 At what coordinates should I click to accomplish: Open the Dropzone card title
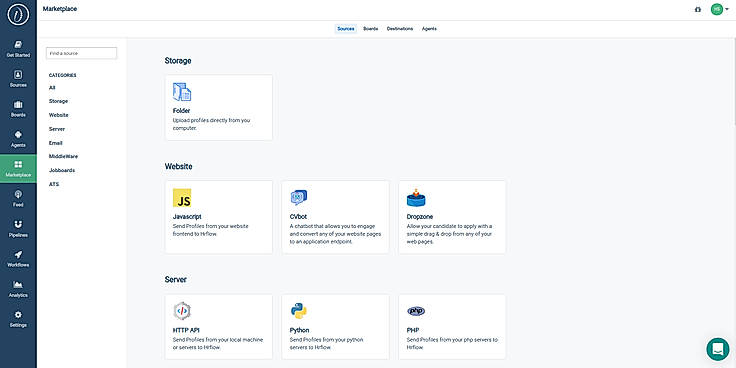pos(420,217)
